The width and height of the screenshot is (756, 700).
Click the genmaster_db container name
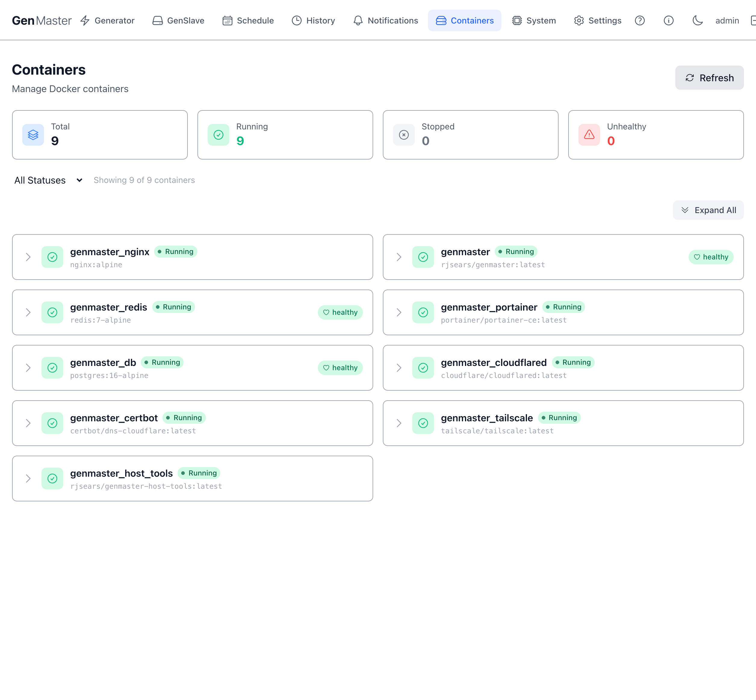103,363
